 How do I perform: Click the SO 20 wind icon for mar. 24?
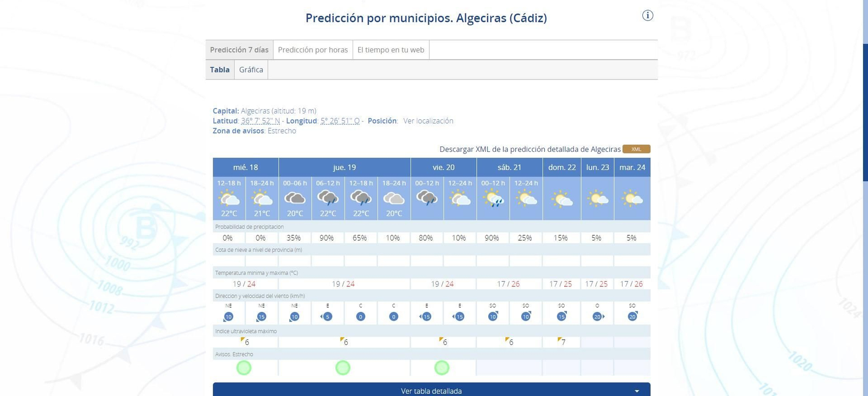click(x=632, y=316)
